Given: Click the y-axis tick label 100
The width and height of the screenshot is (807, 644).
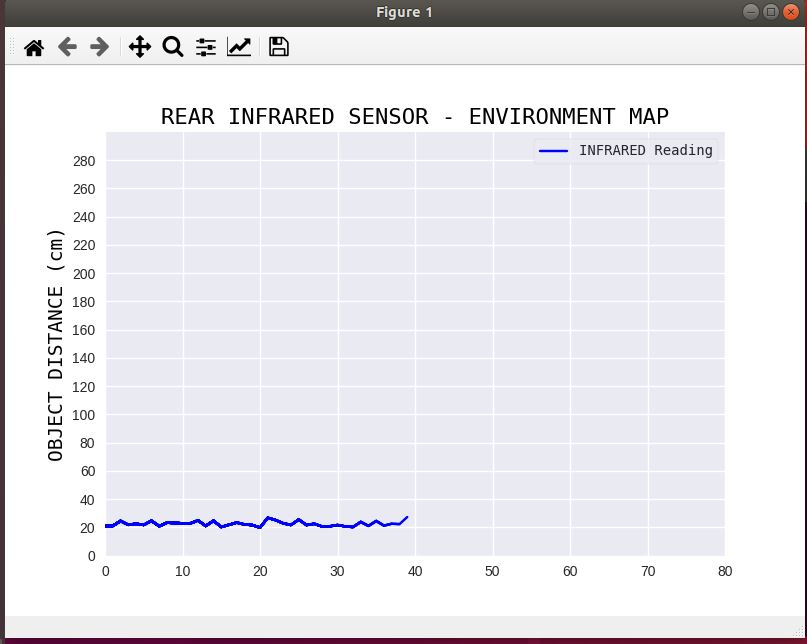Looking at the screenshot, I should tap(84, 415).
